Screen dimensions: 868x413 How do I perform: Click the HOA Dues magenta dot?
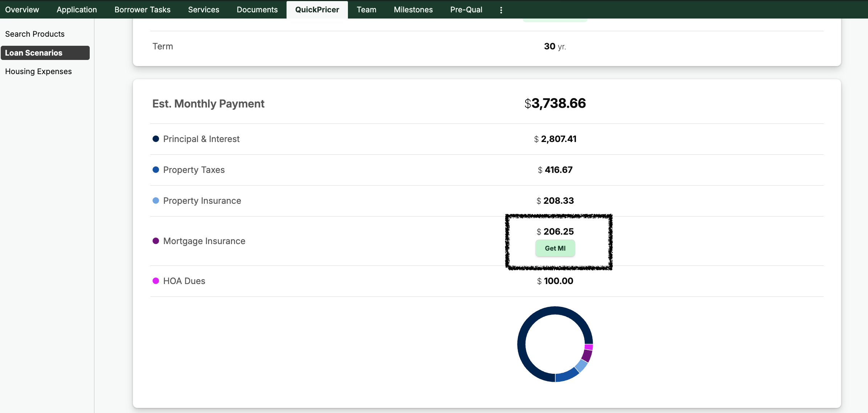tap(156, 281)
